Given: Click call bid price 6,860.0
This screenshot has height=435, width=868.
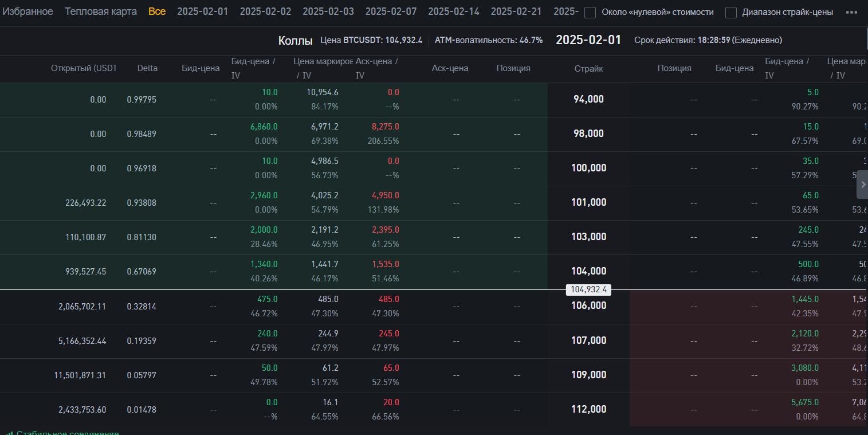Looking at the screenshot, I should [264, 127].
